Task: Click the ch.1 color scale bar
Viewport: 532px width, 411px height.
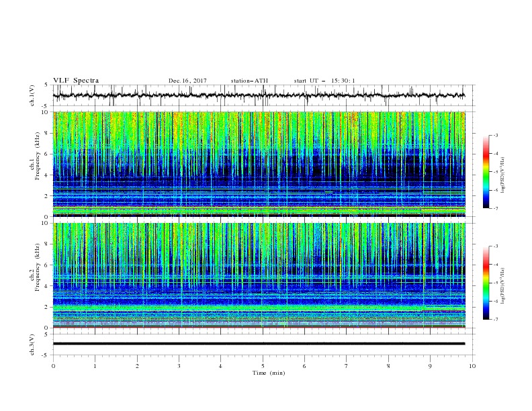Action: click(x=486, y=172)
